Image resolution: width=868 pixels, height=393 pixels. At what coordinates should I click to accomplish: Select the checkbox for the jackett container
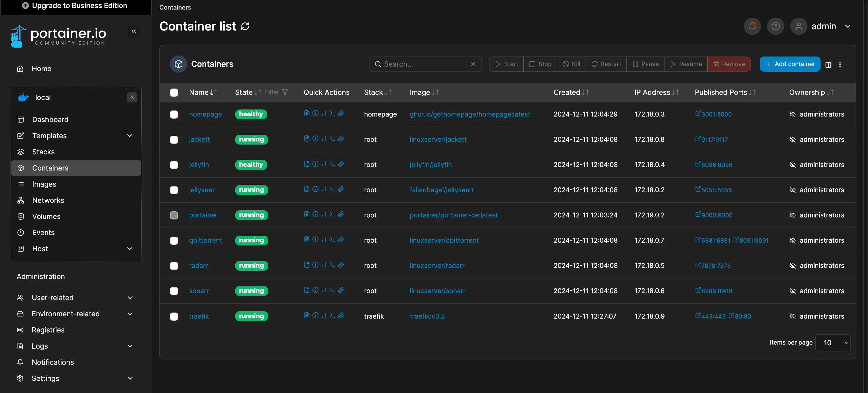(174, 139)
